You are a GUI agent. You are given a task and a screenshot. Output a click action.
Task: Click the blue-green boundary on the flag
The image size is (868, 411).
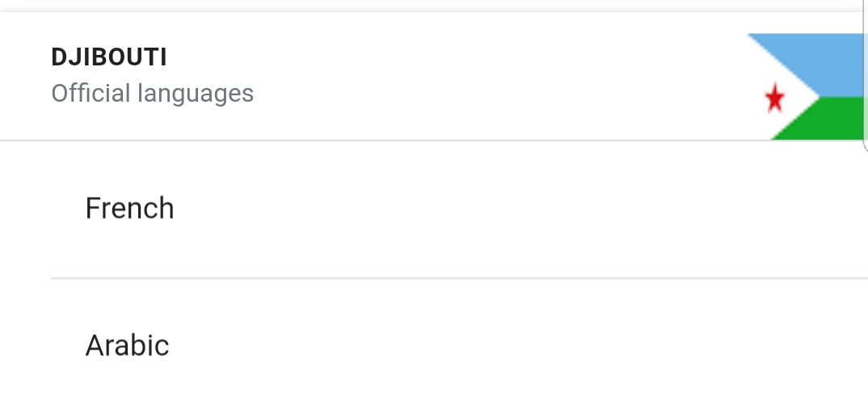click(841, 96)
